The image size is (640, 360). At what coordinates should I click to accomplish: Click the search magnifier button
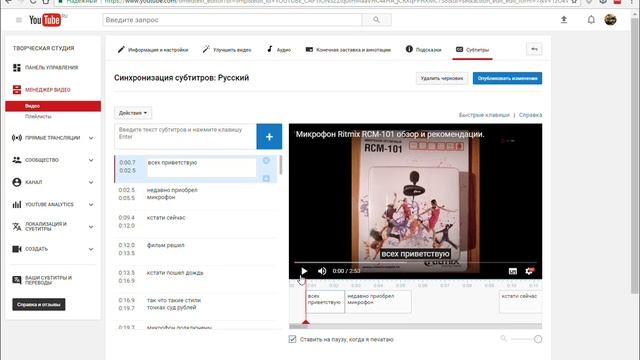coord(376,20)
